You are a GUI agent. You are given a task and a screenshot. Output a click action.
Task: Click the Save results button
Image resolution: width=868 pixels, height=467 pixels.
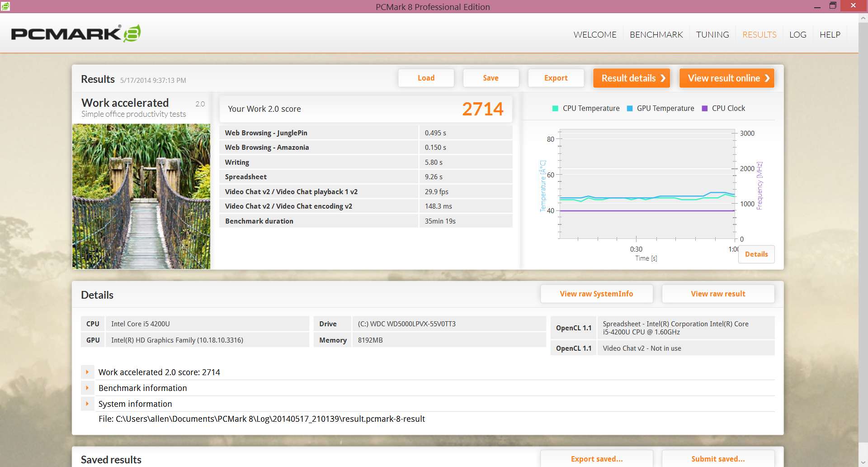click(x=491, y=78)
